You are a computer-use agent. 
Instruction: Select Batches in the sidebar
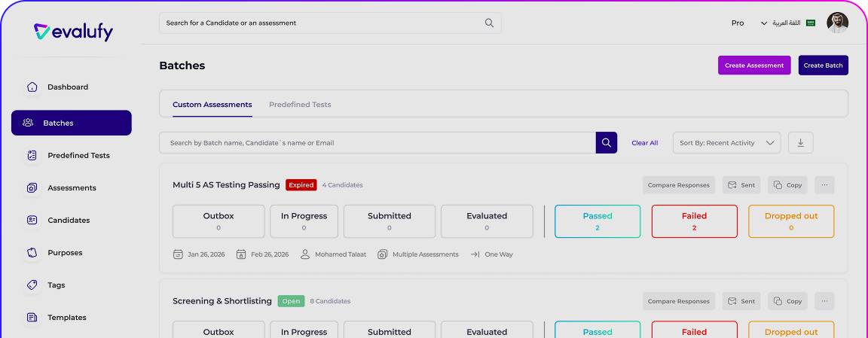coord(72,123)
